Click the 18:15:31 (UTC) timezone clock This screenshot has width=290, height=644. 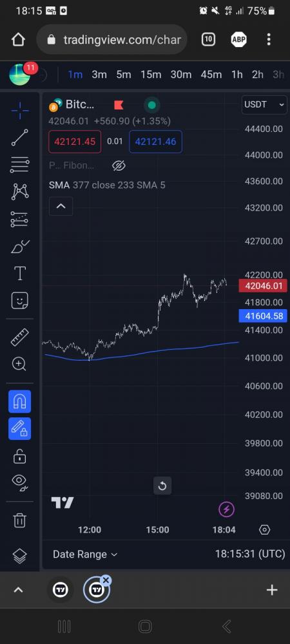[250, 554]
